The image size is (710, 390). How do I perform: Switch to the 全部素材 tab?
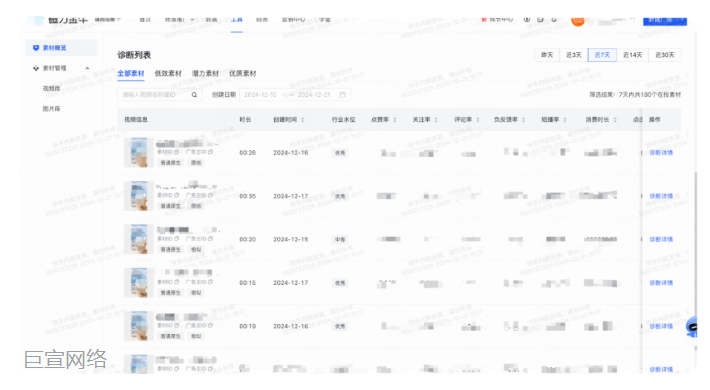(x=131, y=73)
